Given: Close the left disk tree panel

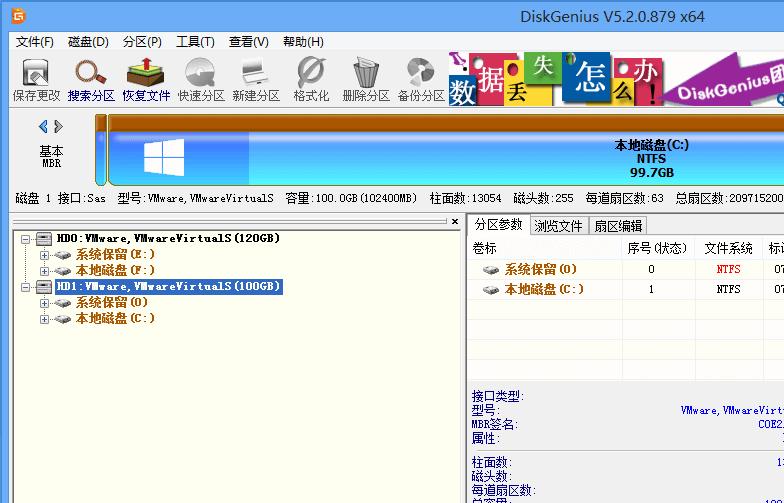Looking at the screenshot, I should [x=454, y=221].
